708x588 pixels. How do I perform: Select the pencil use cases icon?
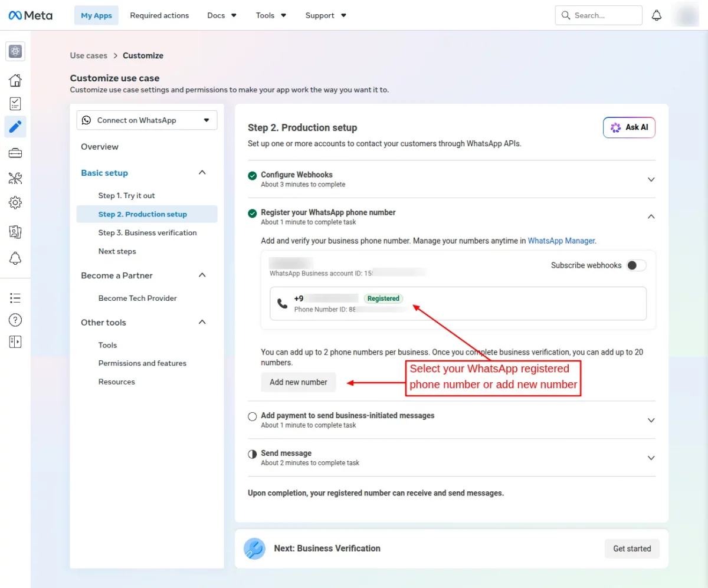(x=15, y=126)
